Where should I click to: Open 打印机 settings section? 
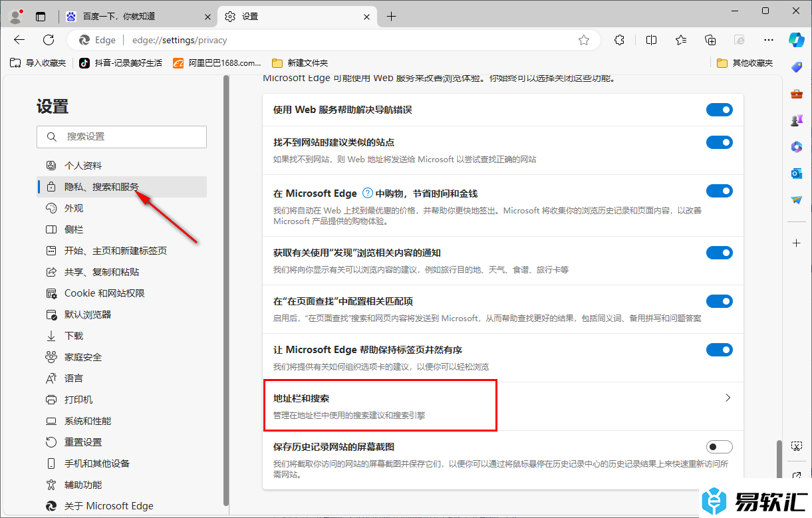tap(122, 400)
